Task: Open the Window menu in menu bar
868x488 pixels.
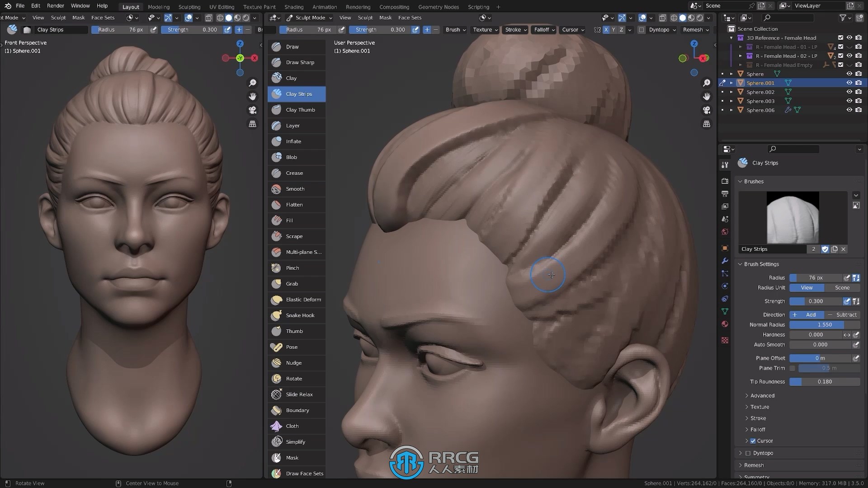Action: pyautogui.click(x=80, y=6)
